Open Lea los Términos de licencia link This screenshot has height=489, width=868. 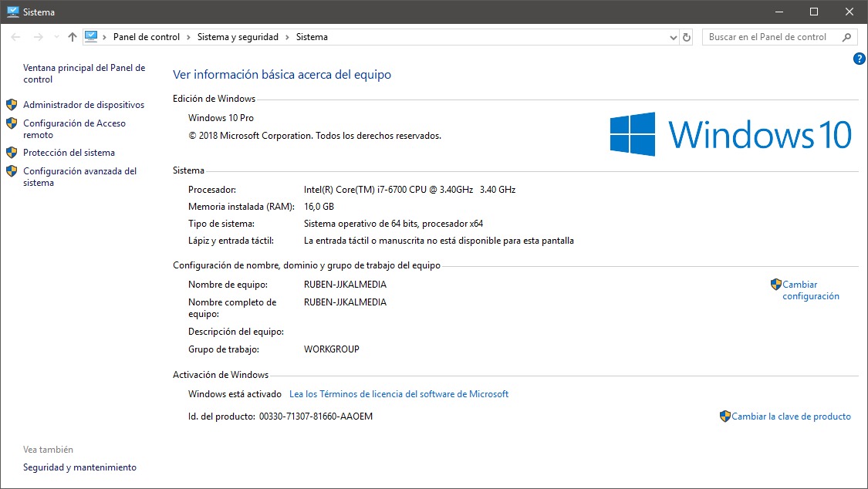[399, 394]
